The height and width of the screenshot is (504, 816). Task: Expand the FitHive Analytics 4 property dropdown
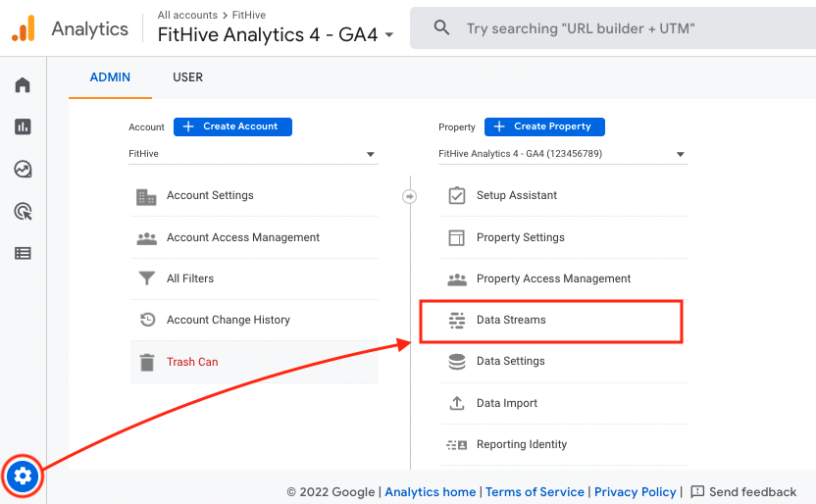563,154
